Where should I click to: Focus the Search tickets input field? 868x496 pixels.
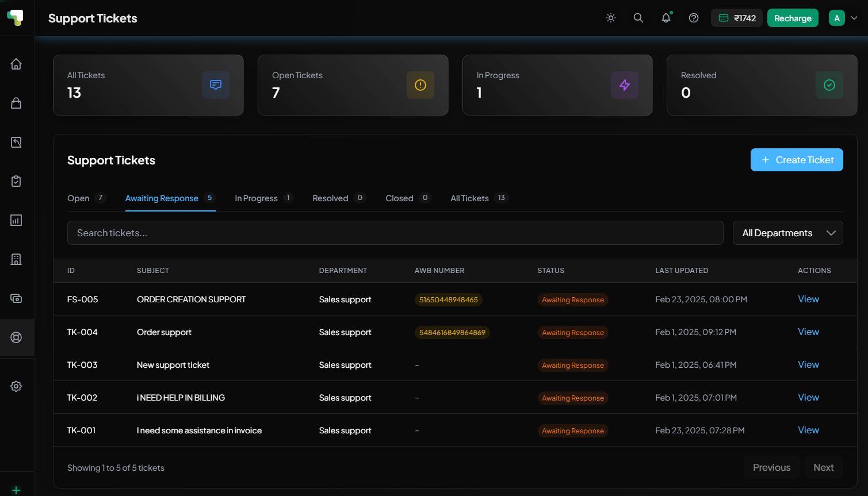(x=395, y=233)
